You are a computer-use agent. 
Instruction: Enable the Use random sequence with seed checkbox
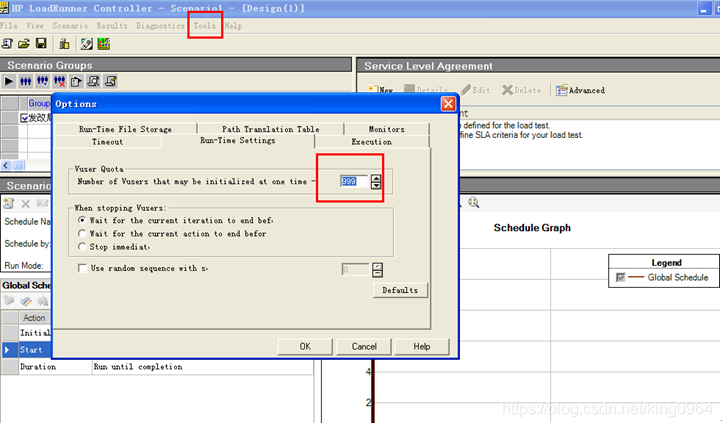(82, 268)
